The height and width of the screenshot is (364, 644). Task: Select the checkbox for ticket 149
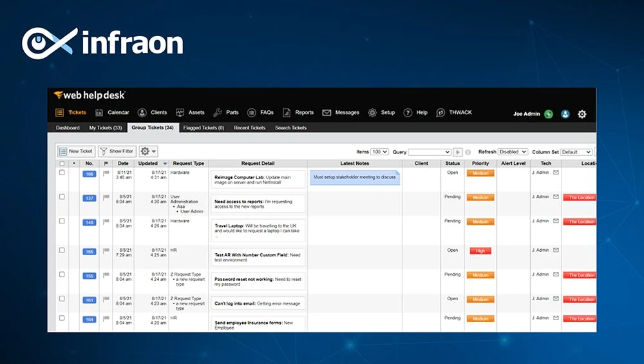click(62, 221)
